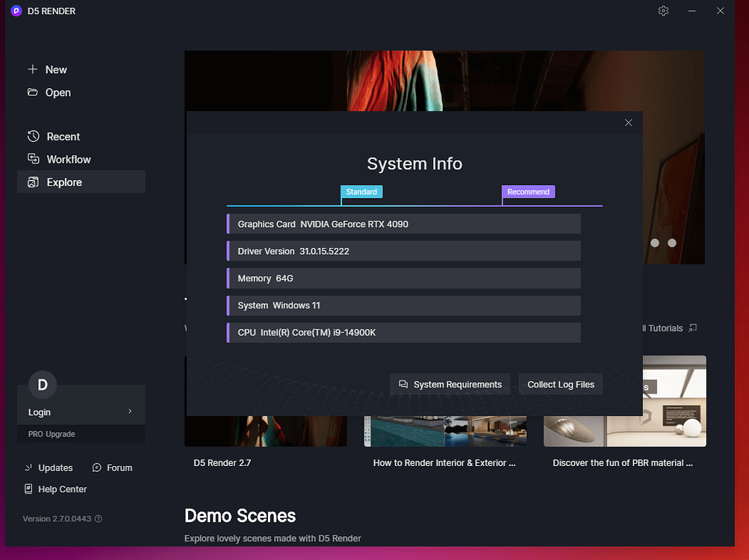Open the Help Center
This screenshot has width=749, height=560.
55,489
